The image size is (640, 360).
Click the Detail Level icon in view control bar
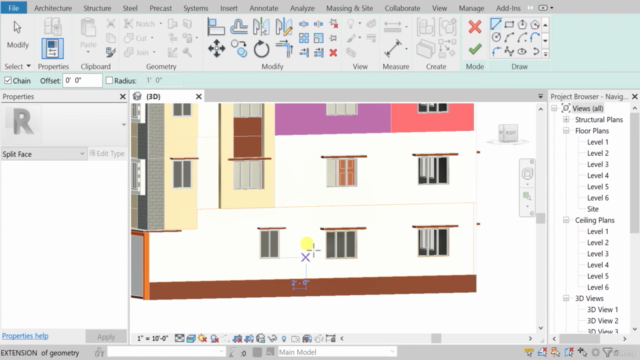pos(179,338)
